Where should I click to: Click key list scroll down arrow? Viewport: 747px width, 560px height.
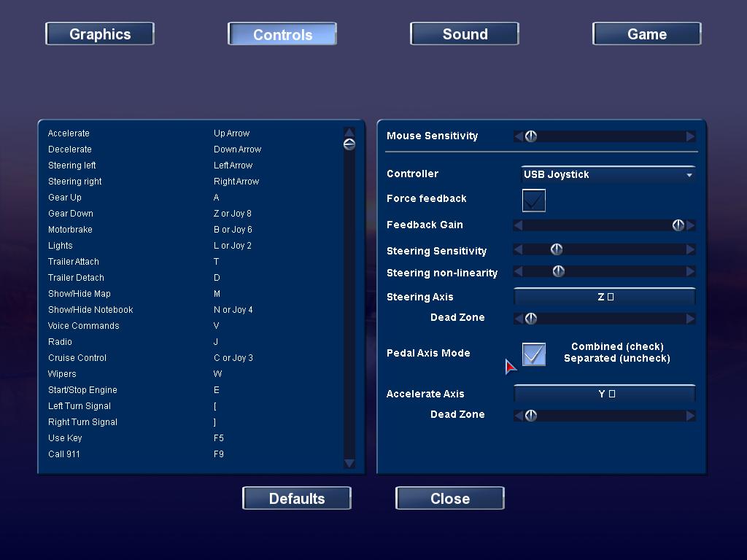(349, 463)
